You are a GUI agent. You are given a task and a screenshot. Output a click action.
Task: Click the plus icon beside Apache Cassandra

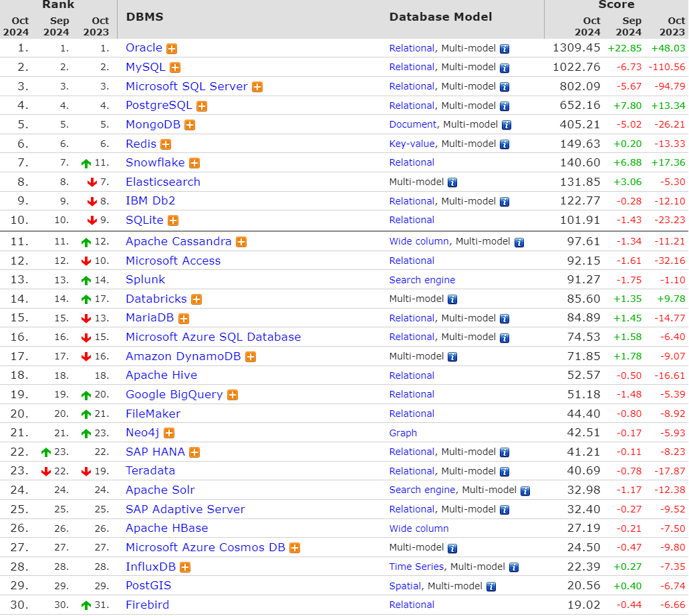coord(241,242)
